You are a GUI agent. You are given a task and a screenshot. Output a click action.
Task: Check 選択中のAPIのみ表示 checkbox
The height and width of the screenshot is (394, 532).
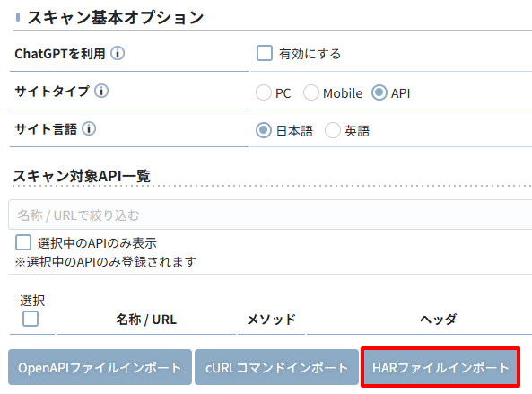(23, 242)
